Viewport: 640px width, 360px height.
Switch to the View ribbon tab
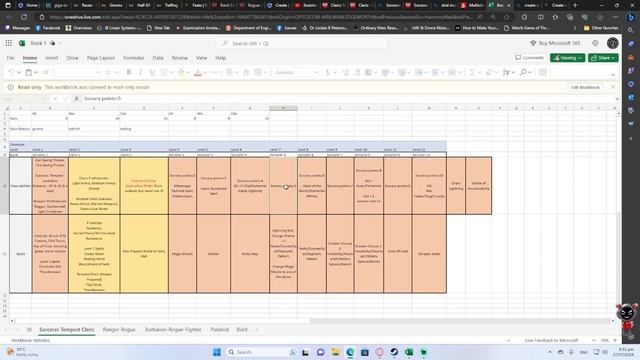[x=201, y=58]
